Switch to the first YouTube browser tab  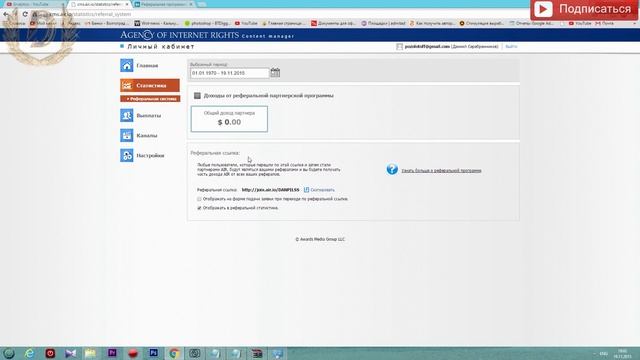(x=34, y=4)
